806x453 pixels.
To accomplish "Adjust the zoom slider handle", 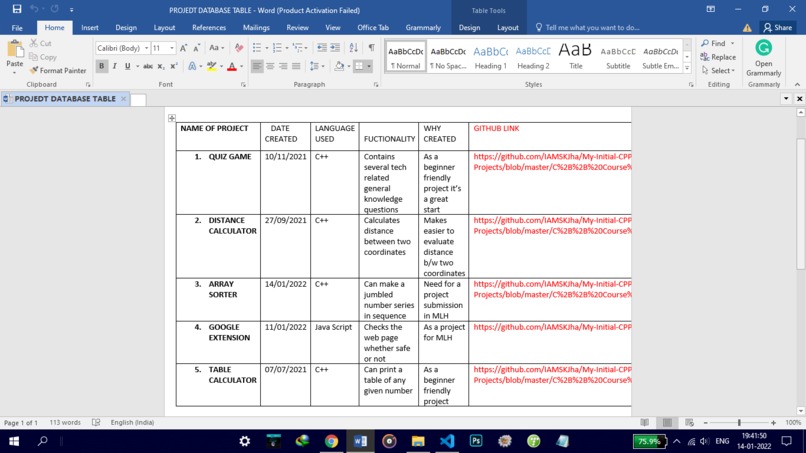I will (x=739, y=422).
